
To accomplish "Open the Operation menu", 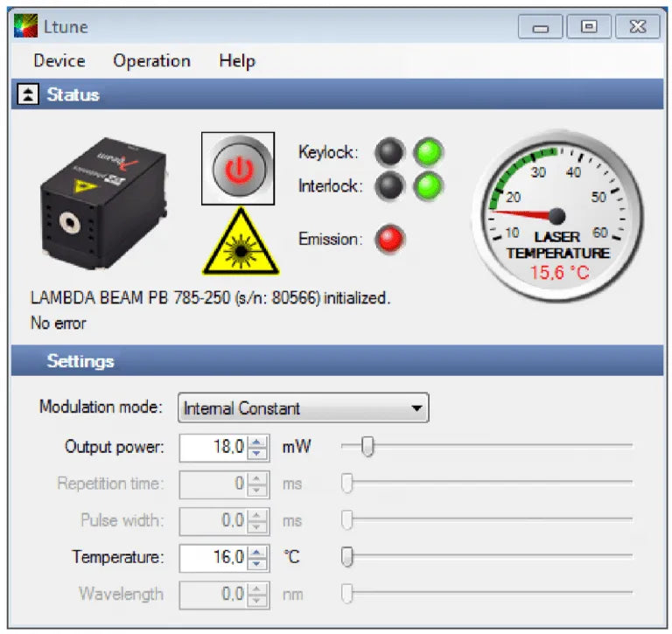I will 151,61.
